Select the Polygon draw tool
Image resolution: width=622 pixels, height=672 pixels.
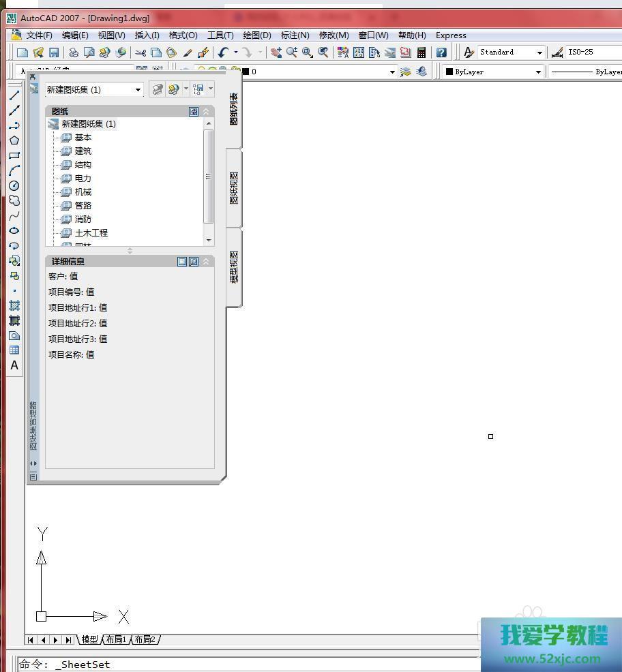click(x=14, y=140)
